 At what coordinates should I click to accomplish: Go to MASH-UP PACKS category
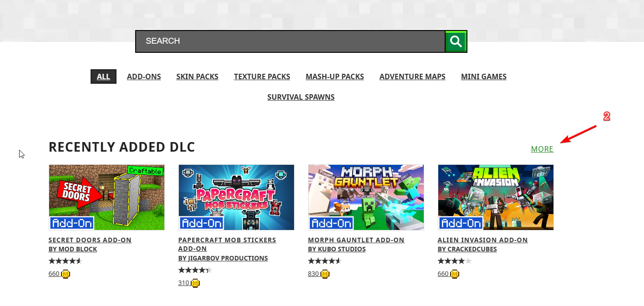pos(335,76)
